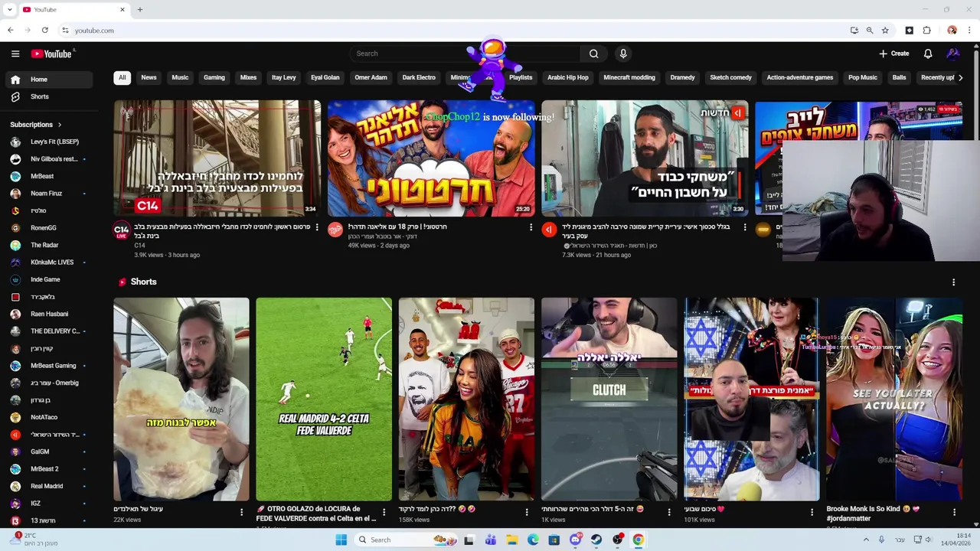Viewport: 980px width, 551px height.
Task: Show more category chips with right arrow
Action: coord(961,77)
